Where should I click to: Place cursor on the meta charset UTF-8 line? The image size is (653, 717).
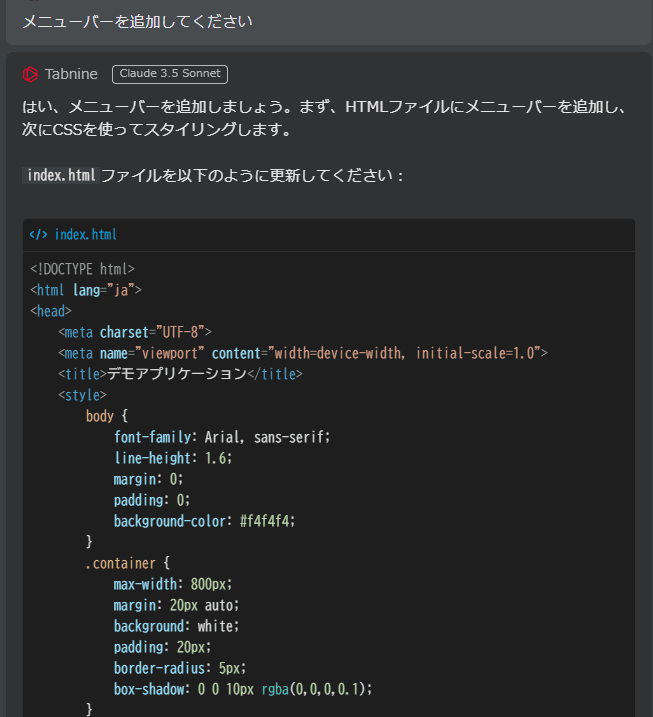(135, 332)
